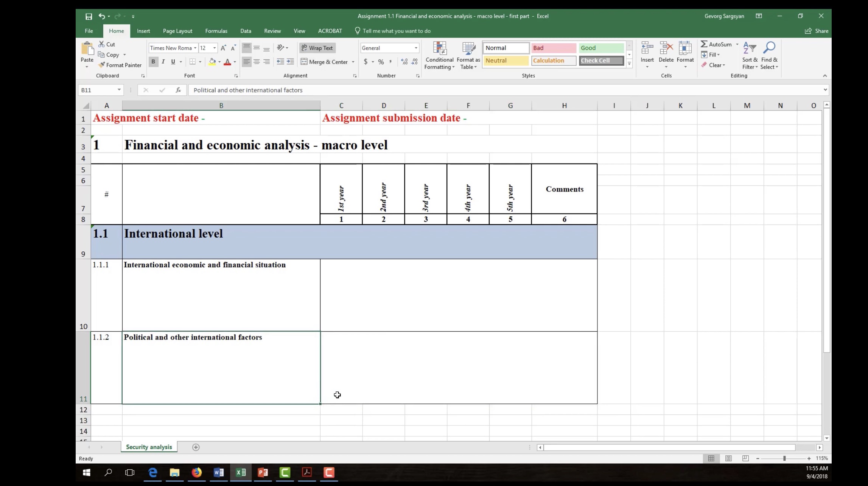This screenshot has height=486, width=868.
Task: Toggle Italic formatting
Action: click(x=163, y=62)
